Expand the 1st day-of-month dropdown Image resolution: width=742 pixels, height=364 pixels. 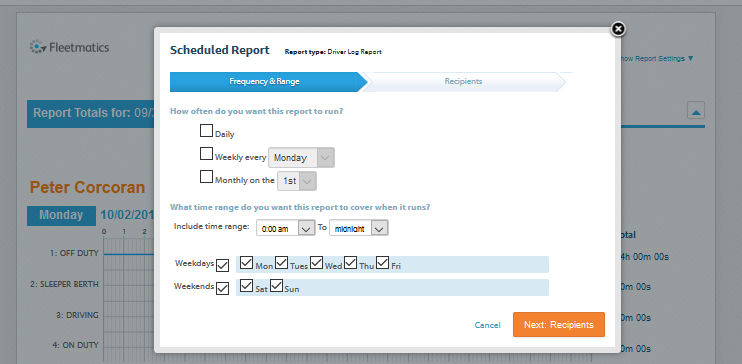coord(297,181)
